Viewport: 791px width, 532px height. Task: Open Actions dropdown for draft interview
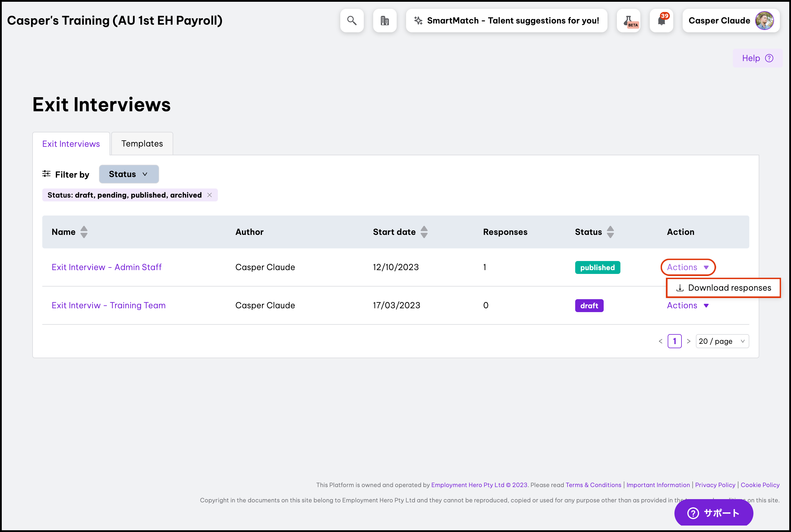tap(688, 306)
